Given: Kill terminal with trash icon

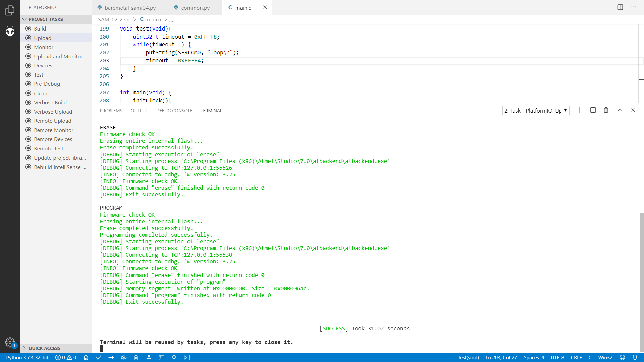Looking at the screenshot, I should point(606,110).
